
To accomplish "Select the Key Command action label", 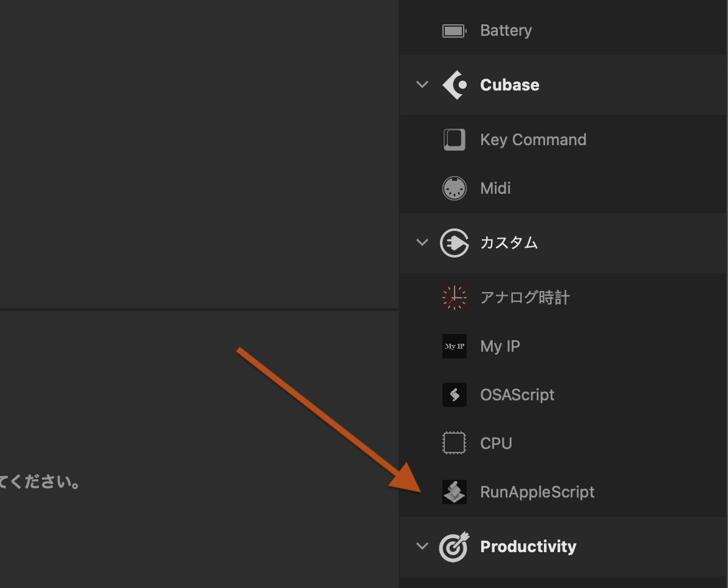I will tap(533, 140).
